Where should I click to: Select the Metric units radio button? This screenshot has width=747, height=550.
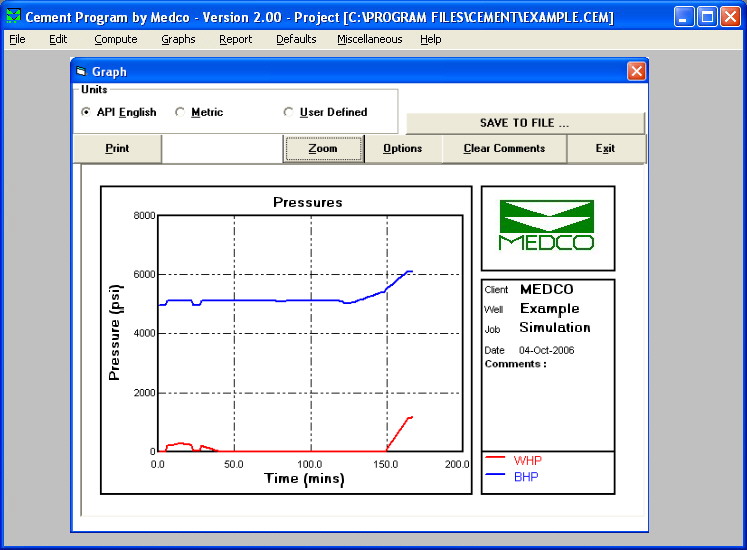coord(180,112)
